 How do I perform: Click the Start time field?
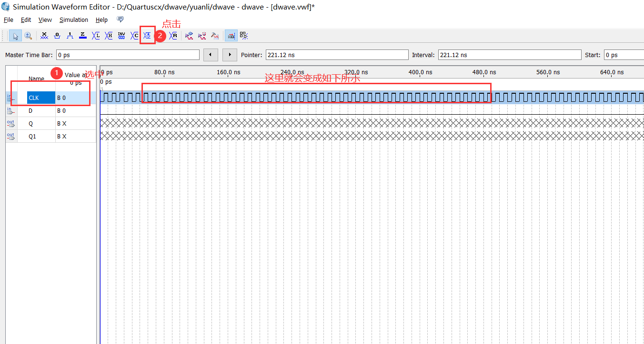tap(624, 55)
